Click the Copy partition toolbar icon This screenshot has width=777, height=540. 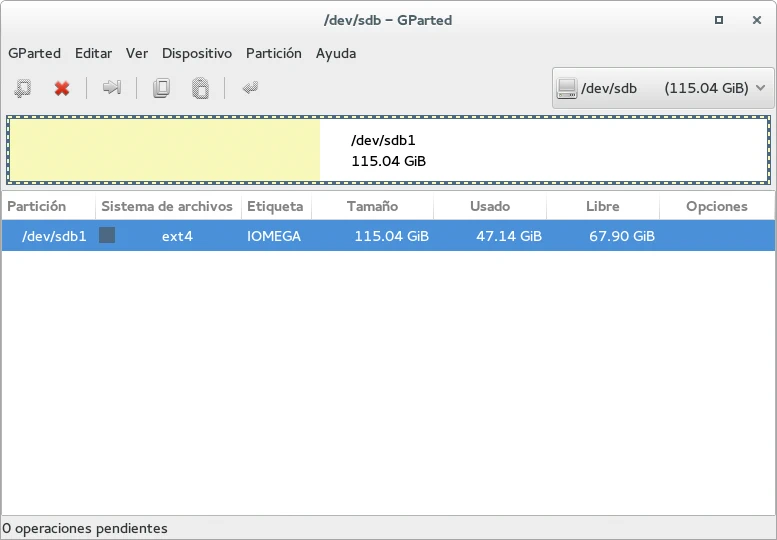click(161, 88)
